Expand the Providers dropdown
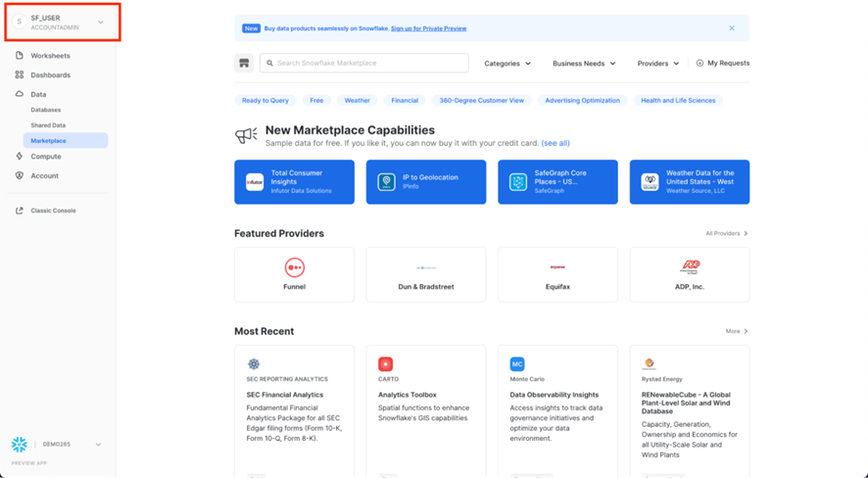Viewport: 868px width, 478px height. (x=657, y=64)
